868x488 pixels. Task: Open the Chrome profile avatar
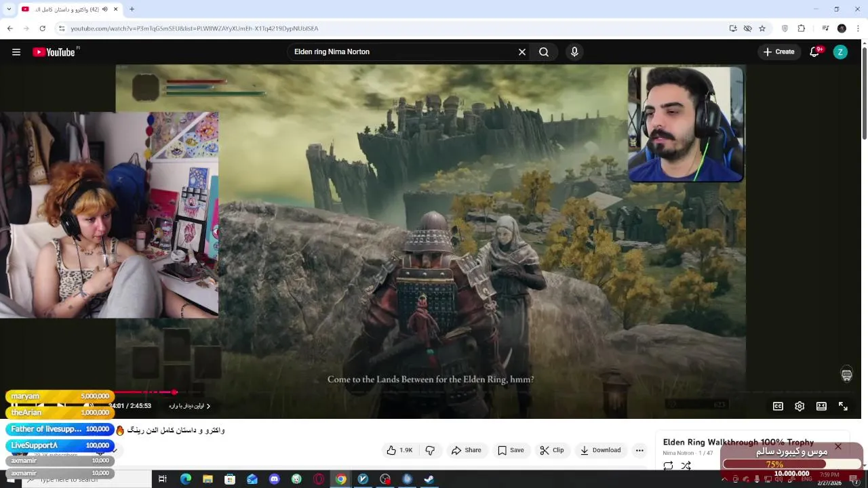pyautogui.click(x=842, y=28)
